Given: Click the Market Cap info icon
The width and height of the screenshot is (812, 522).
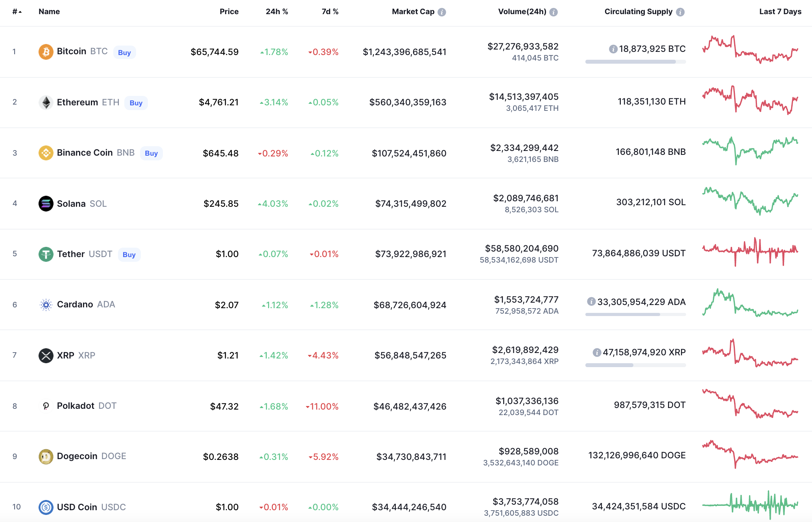Looking at the screenshot, I should 442,12.
